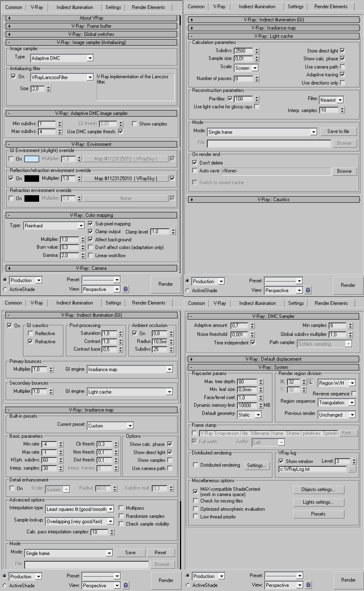The image size is (364, 591).
Task: Toggle the Don't delete checkbox
Action: (195, 163)
